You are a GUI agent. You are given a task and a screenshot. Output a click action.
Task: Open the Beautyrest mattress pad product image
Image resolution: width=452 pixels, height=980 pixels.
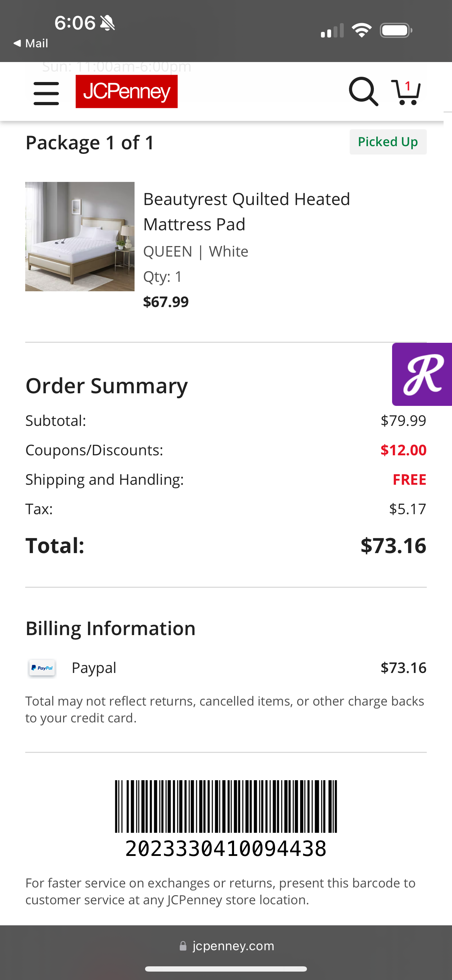coord(80,237)
